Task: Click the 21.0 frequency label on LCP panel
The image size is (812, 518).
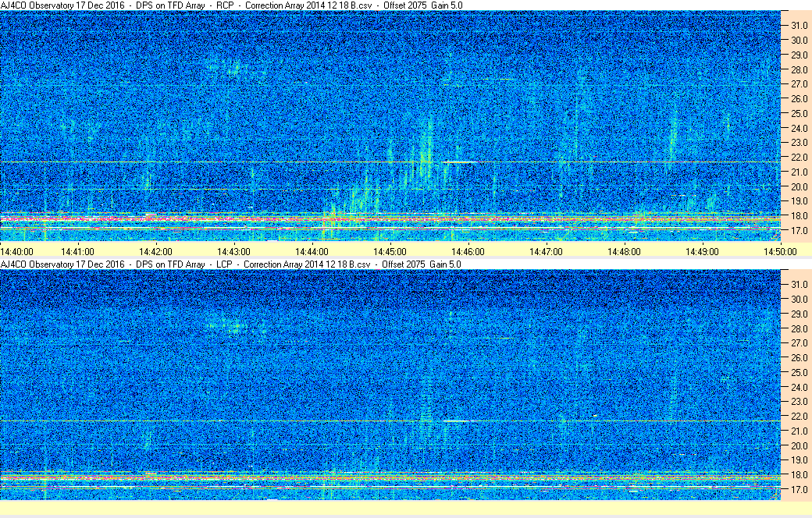Action: (x=799, y=431)
